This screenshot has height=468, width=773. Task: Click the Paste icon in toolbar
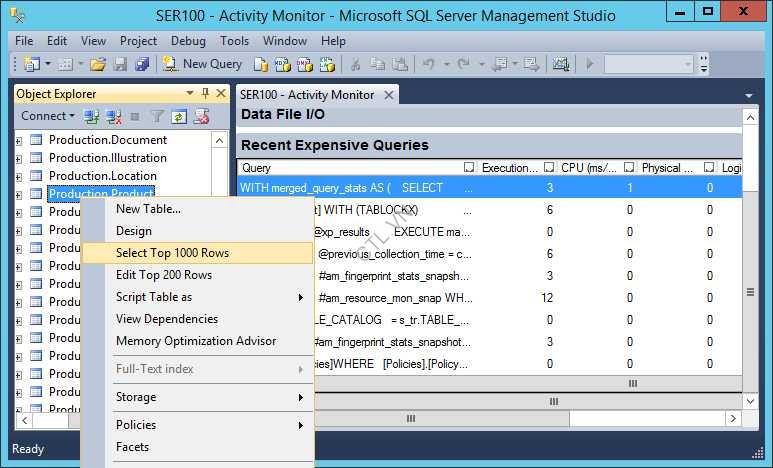400,64
